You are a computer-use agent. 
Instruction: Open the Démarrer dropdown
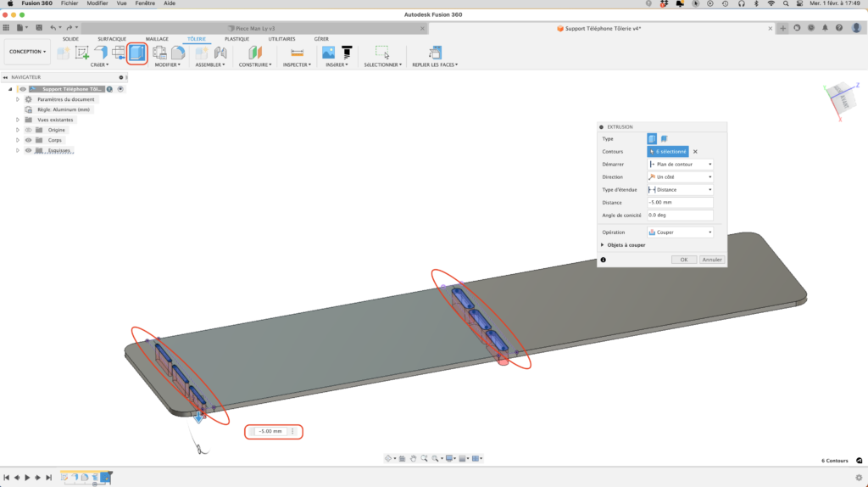pyautogui.click(x=680, y=164)
